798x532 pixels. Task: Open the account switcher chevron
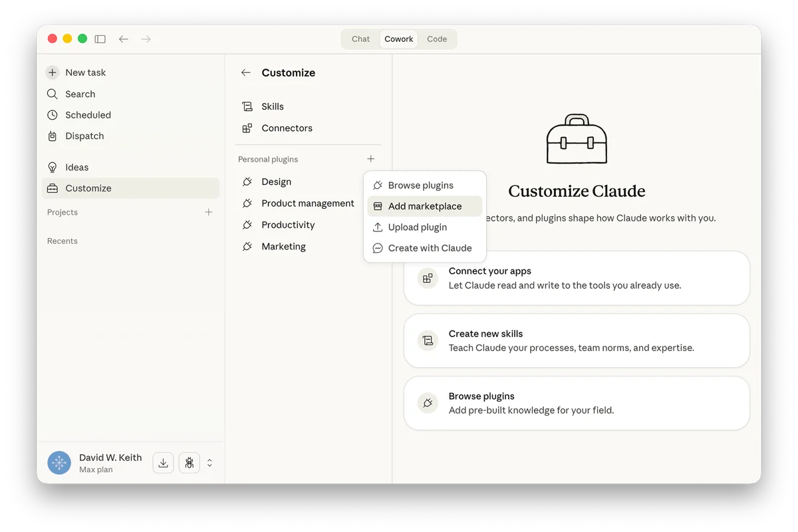209,462
